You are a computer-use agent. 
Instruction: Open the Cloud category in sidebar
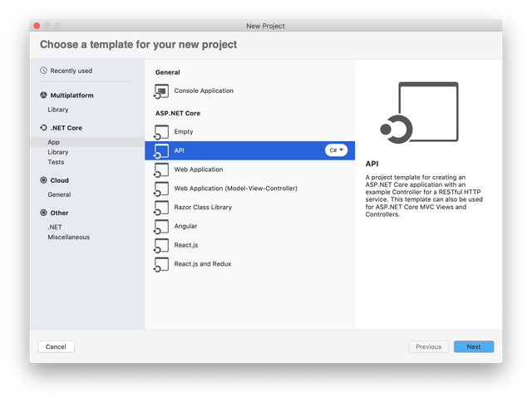(x=59, y=180)
